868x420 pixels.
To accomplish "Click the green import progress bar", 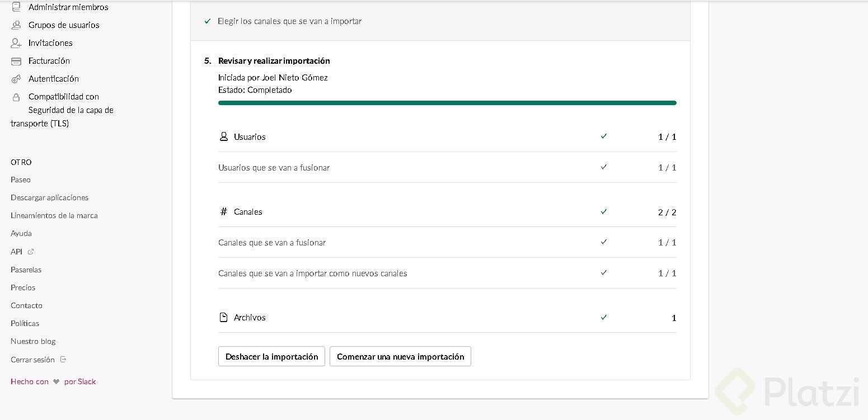I will tap(447, 103).
